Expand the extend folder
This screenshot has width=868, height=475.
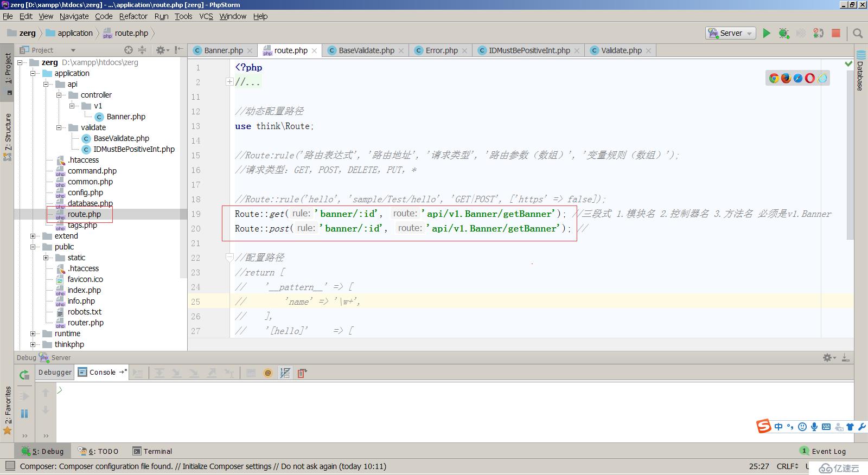[33, 236]
